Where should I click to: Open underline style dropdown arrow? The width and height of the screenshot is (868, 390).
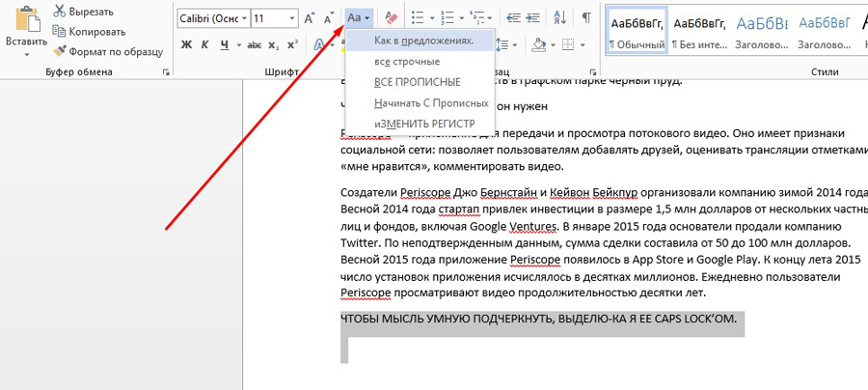238,45
